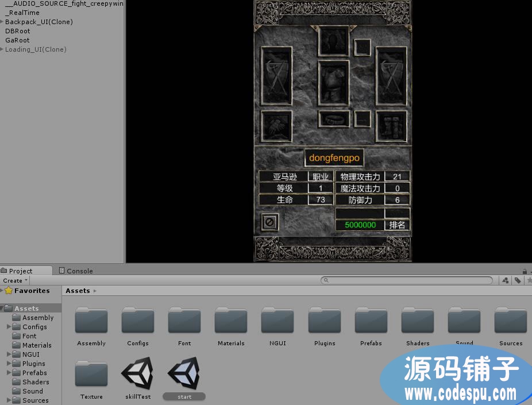Expand Plugins folder in project tree
This screenshot has height=405, width=532.
[9, 363]
